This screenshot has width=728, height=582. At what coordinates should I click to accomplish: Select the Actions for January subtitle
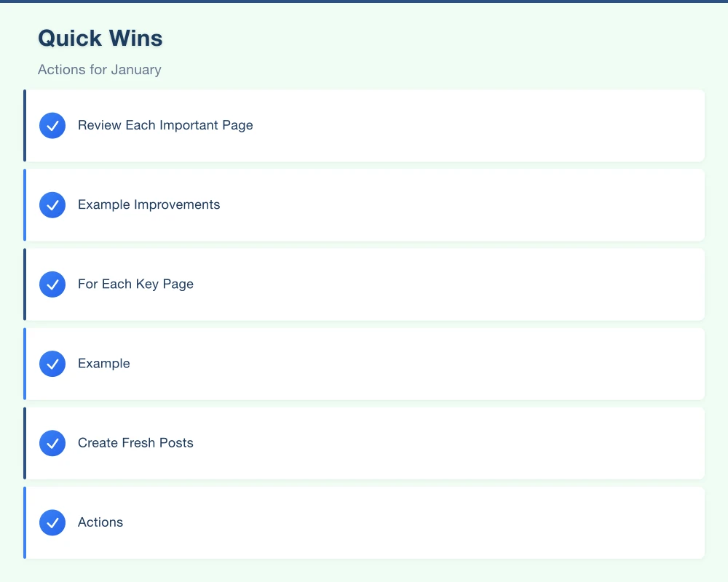coord(99,69)
